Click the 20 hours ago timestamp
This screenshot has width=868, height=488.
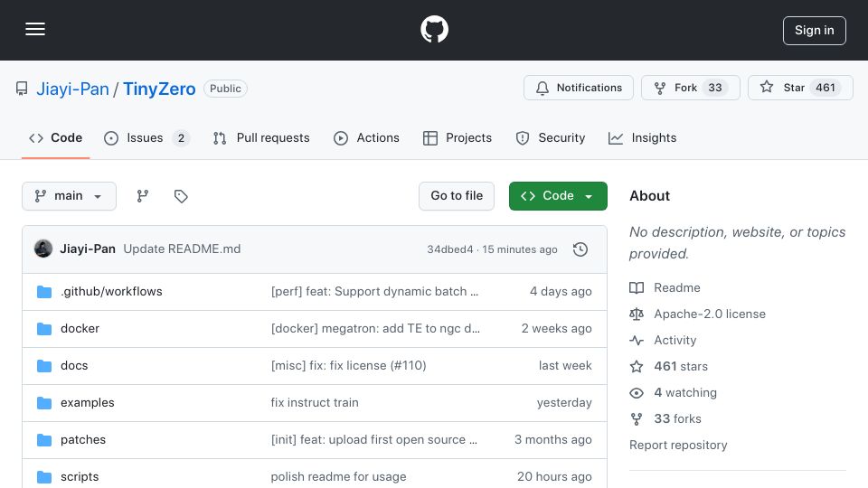coord(554,476)
